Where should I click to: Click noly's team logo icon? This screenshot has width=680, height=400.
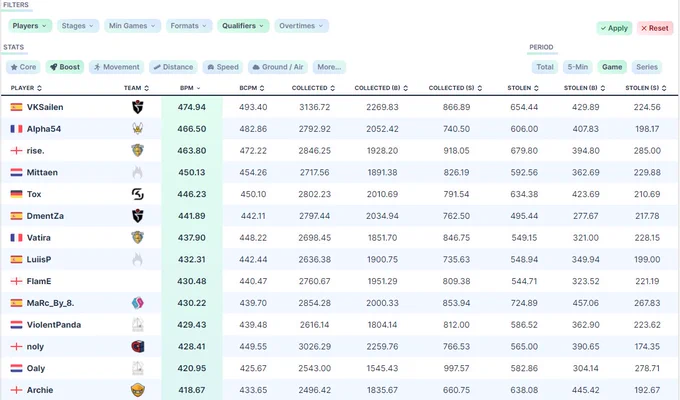[137, 346]
